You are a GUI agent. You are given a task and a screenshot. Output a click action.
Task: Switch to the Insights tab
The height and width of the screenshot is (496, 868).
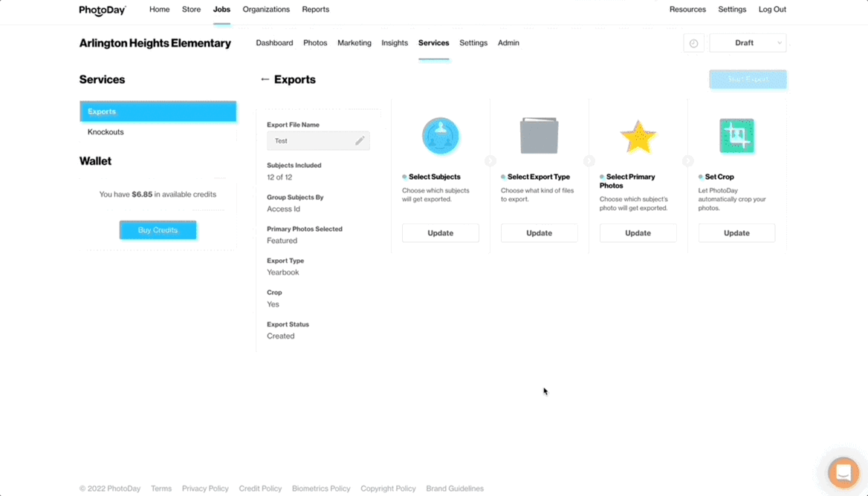coord(395,43)
